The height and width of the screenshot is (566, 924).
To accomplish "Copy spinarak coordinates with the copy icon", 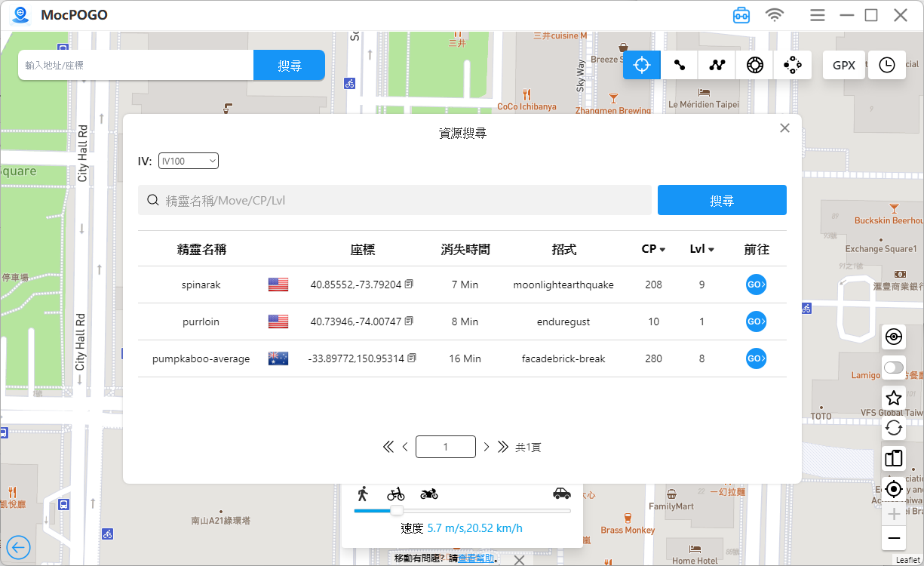I will pos(409,285).
